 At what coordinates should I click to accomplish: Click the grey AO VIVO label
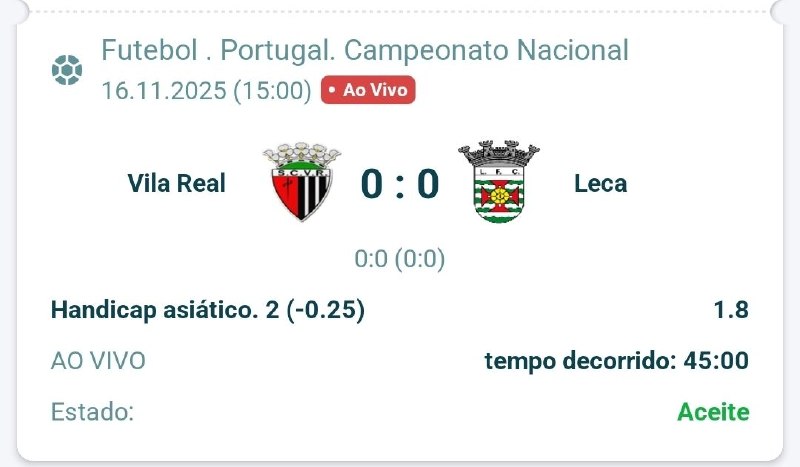(x=98, y=360)
